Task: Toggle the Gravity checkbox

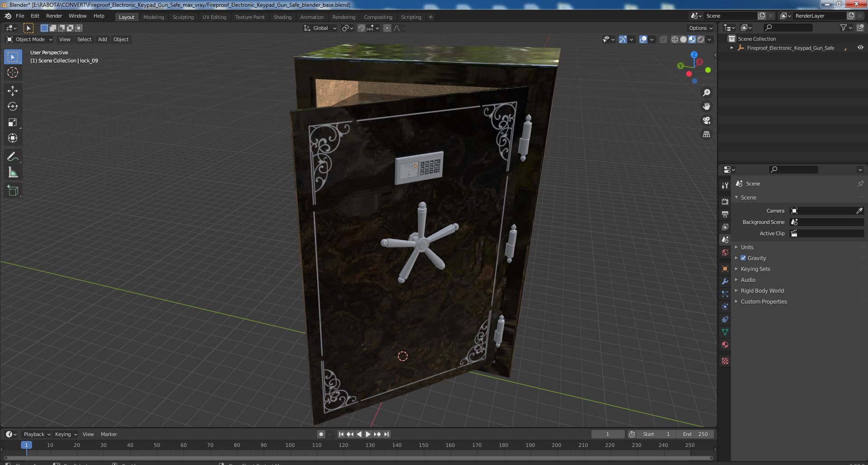Action: [x=743, y=258]
